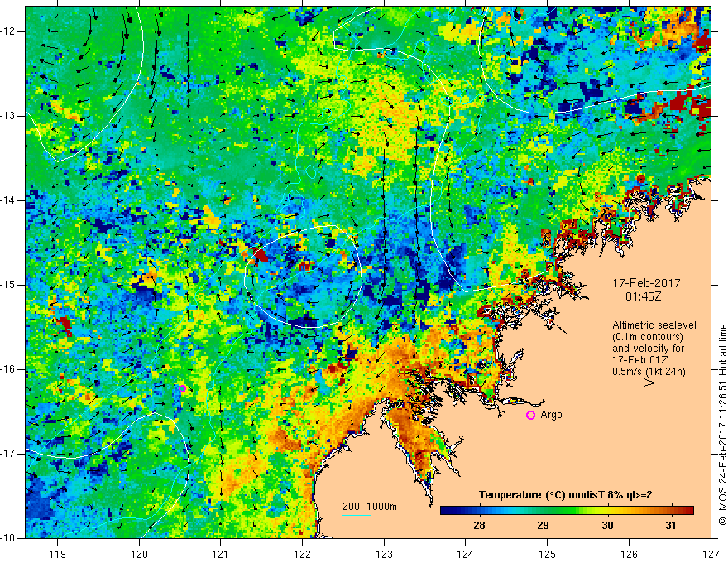Click longitude axis label '121'

(221, 554)
